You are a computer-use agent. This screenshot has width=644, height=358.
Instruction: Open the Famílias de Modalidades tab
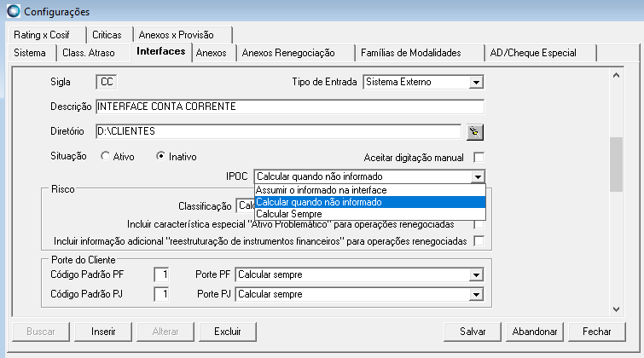(410, 53)
